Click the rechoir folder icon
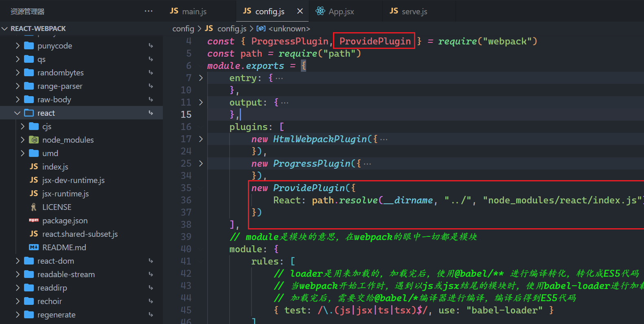This screenshot has height=324, width=644. pos(29,301)
